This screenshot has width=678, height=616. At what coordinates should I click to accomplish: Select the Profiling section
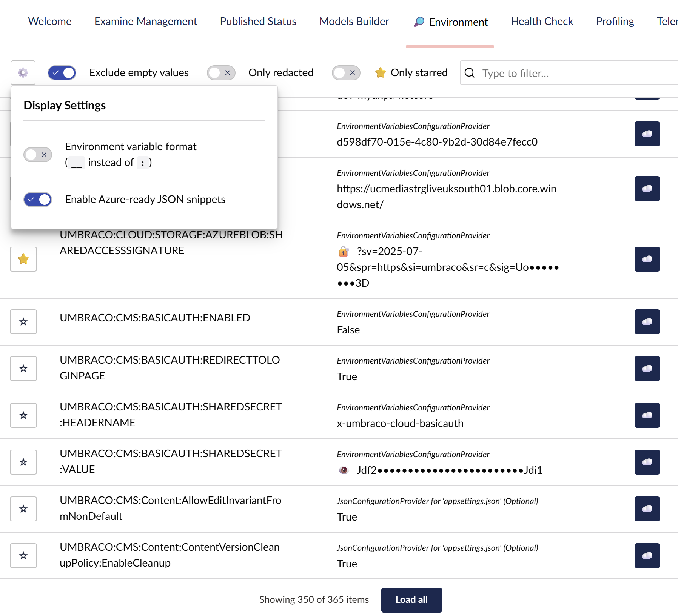pos(615,22)
